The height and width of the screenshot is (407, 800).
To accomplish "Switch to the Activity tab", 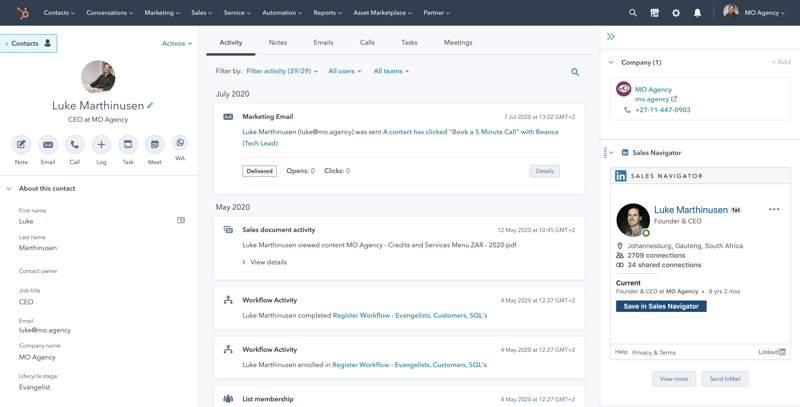I will tap(231, 43).
